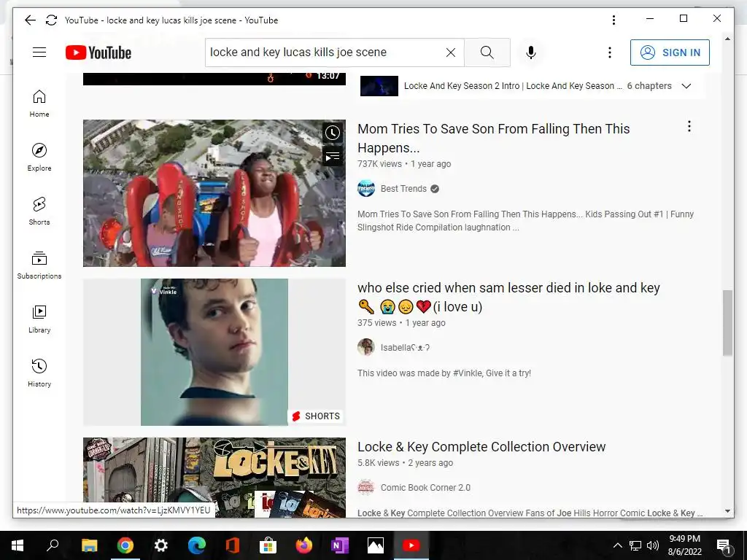Image resolution: width=747 pixels, height=560 pixels.
Task: Open Microsoft Edge from the taskbar
Action: coord(197,545)
